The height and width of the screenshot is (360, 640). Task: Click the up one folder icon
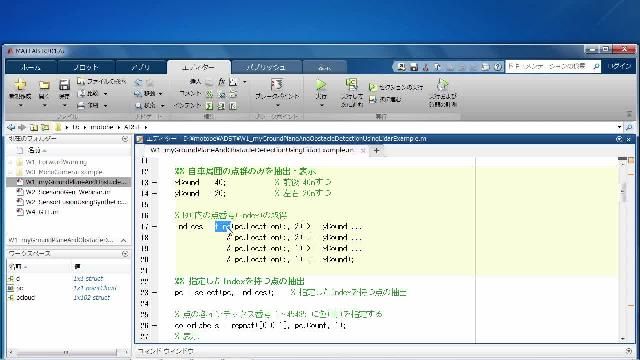click(34, 127)
